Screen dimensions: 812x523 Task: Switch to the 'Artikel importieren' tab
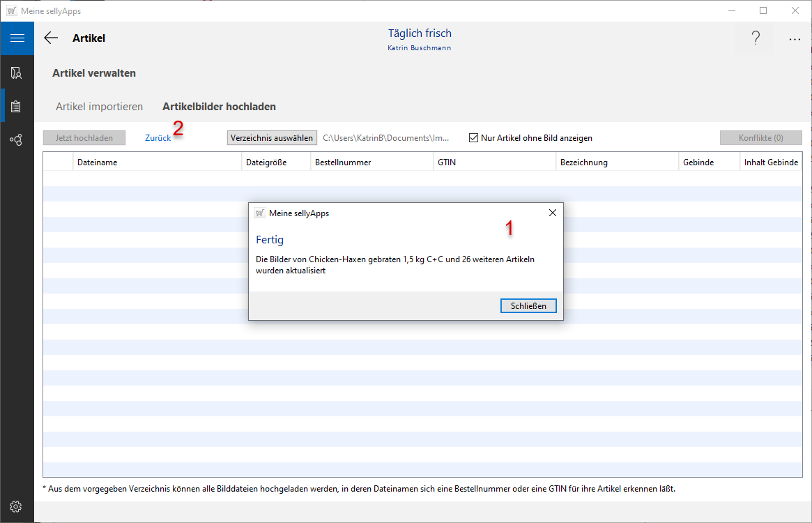99,107
